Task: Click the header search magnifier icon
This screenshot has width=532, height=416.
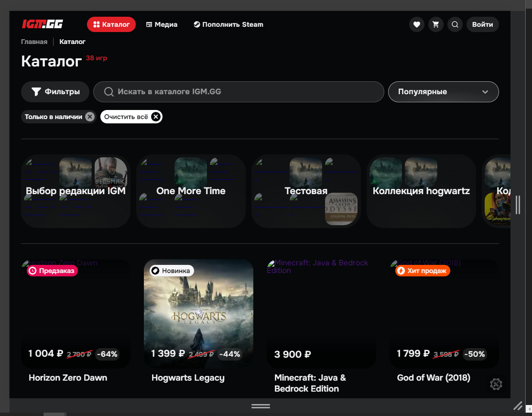Action: [x=455, y=24]
